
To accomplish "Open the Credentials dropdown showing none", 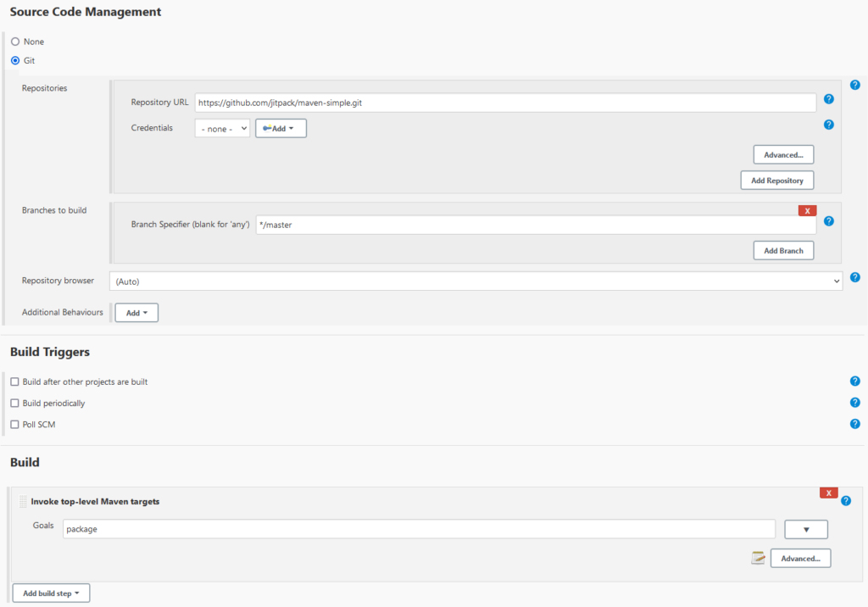I will 222,129.
